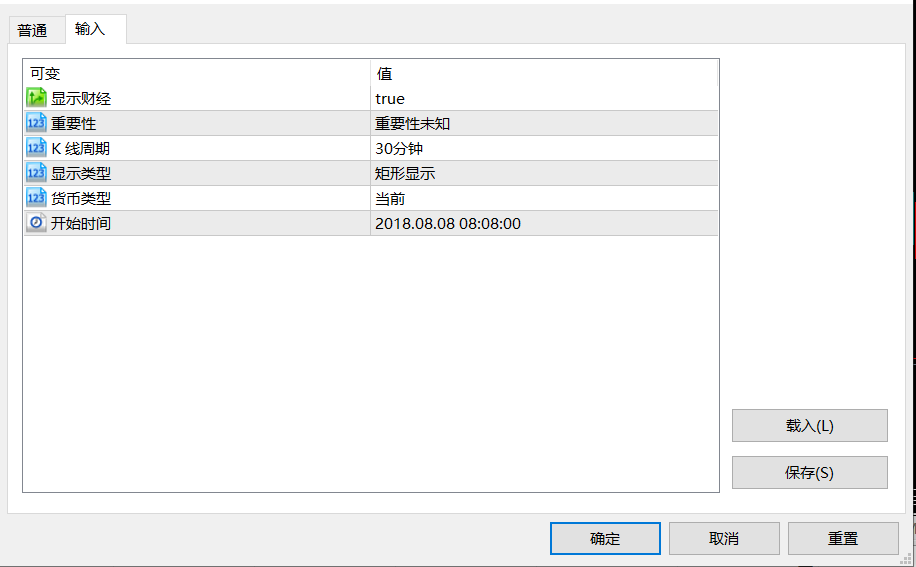
Task: Select the 输入 tab
Action: [x=90, y=29]
